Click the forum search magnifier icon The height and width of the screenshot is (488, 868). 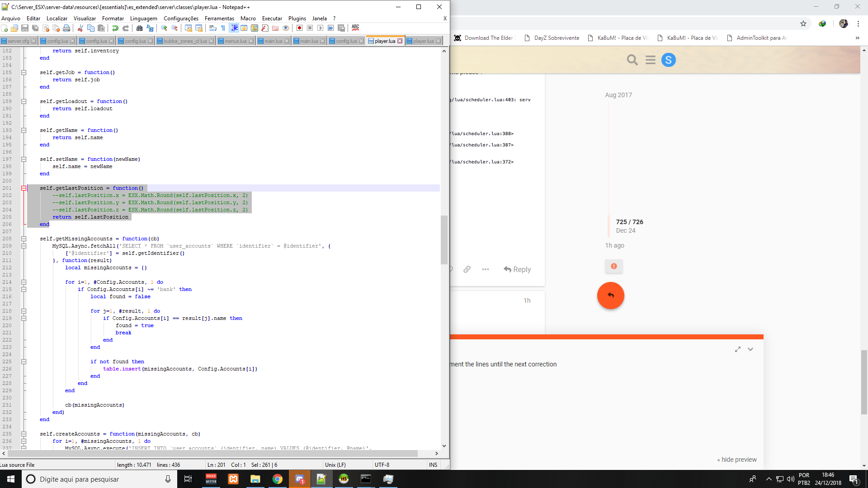point(632,60)
